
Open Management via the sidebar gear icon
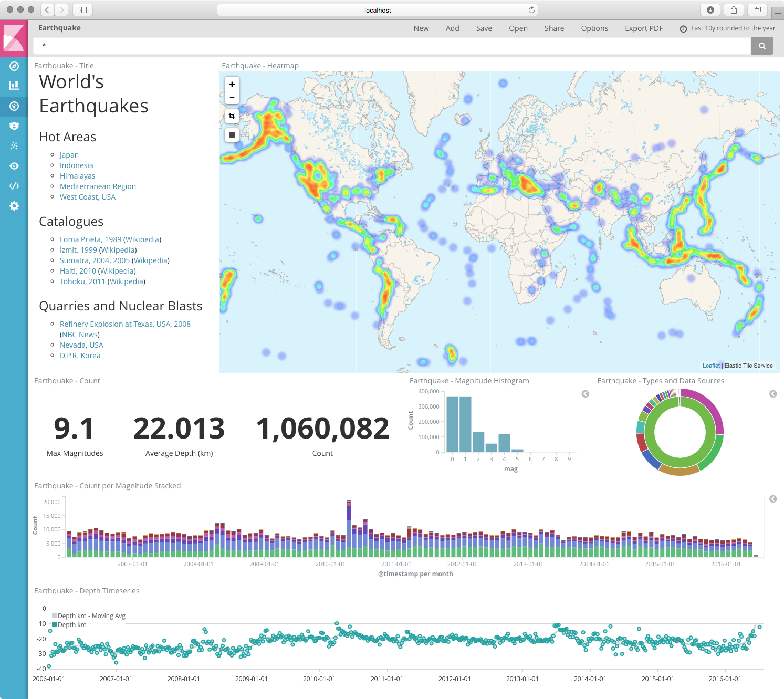coord(14,206)
